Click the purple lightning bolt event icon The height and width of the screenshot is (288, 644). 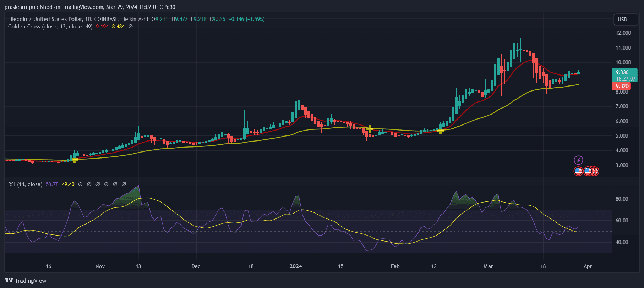578,160
